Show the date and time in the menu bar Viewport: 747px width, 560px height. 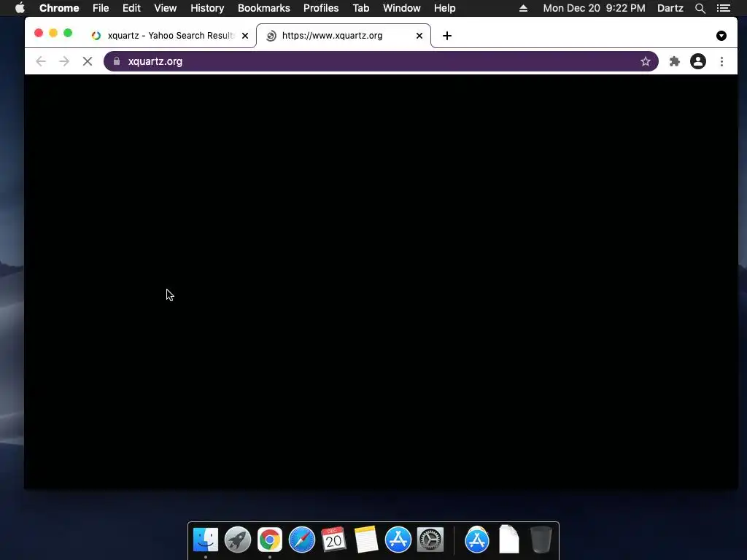tap(594, 8)
